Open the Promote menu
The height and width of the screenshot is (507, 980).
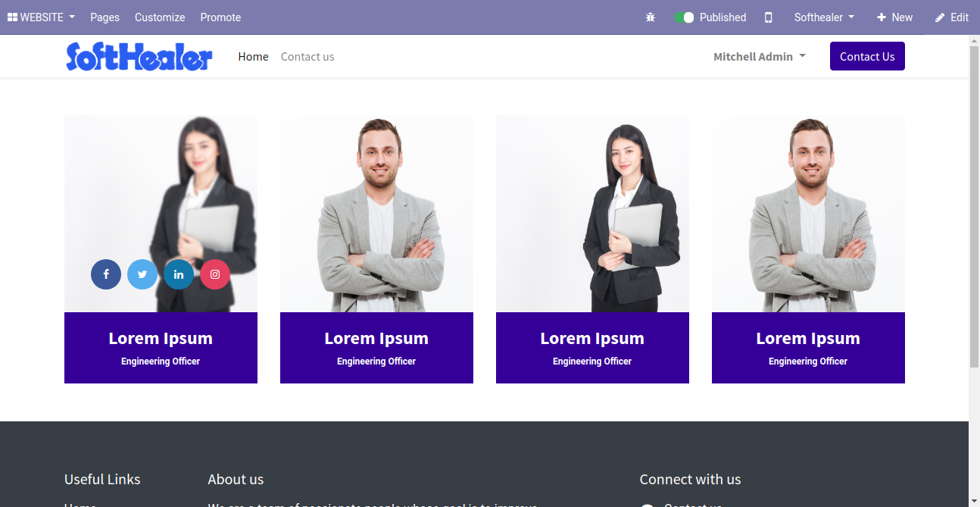220,17
